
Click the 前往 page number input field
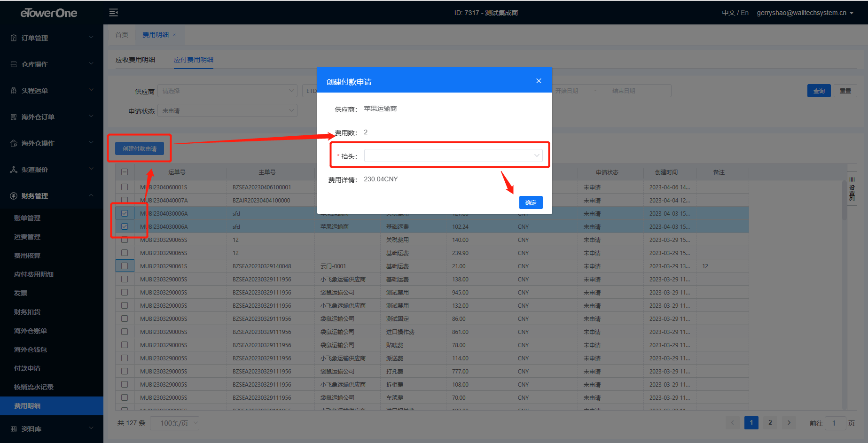(835, 423)
